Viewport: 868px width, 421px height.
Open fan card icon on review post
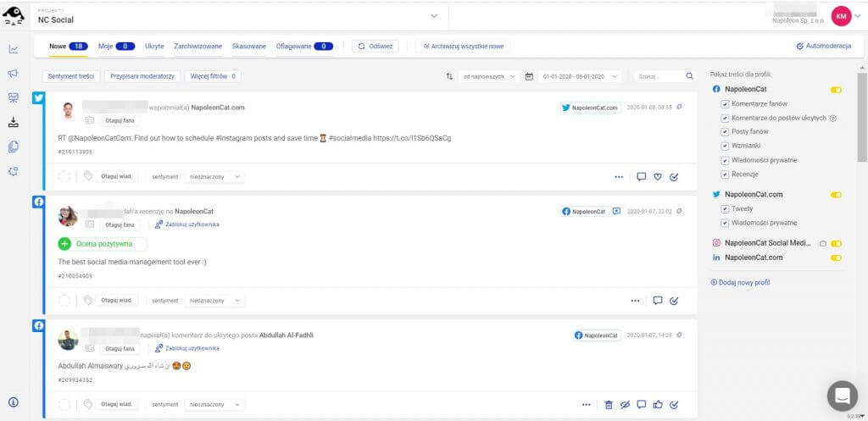[90, 225]
